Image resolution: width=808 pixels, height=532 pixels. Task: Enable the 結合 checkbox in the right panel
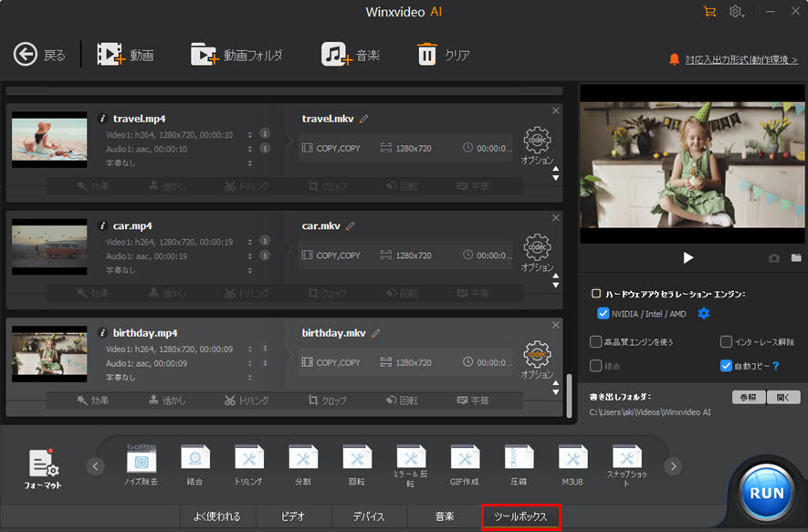coord(595,366)
